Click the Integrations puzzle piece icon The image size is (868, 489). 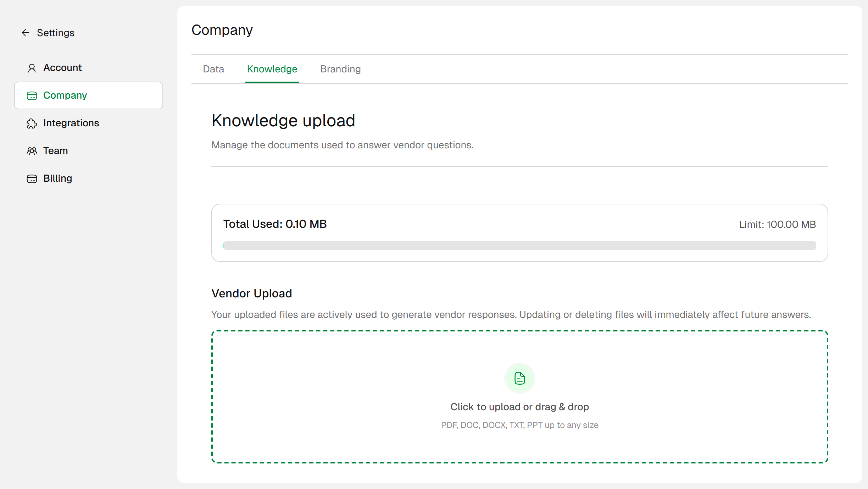pos(32,123)
